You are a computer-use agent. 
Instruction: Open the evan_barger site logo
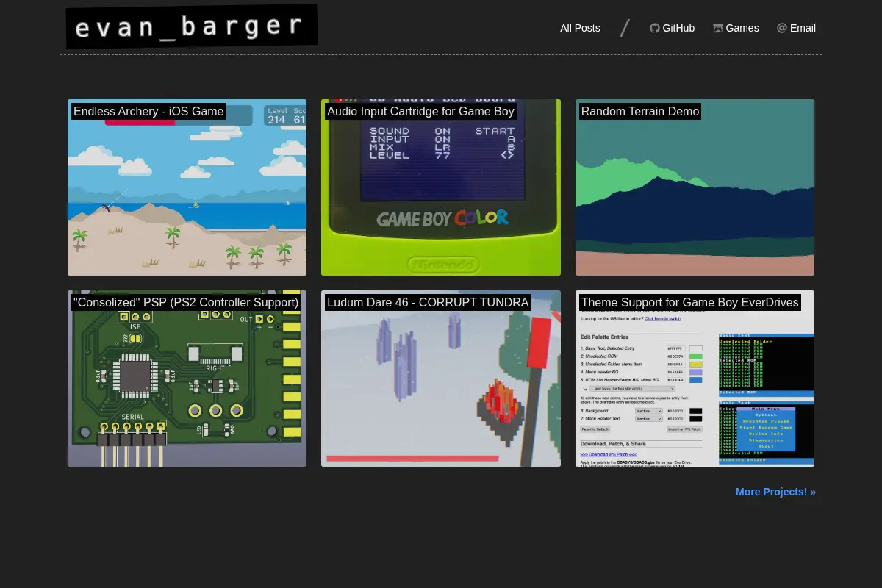pyautogui.click(x=192, y=26)
